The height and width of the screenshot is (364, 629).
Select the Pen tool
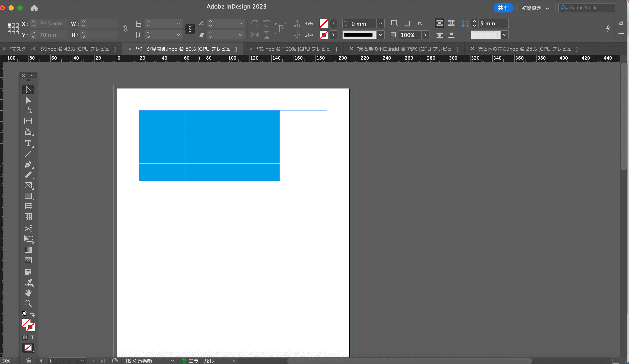28,164
